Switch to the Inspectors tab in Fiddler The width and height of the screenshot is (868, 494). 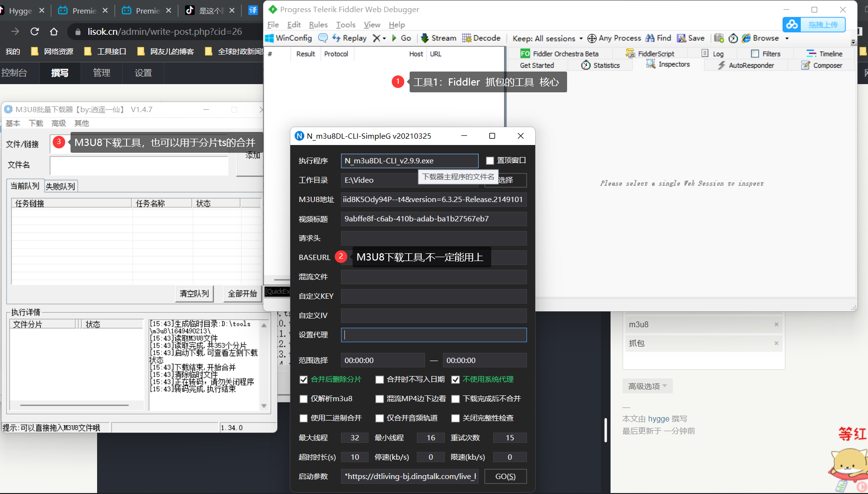(668, 64)
